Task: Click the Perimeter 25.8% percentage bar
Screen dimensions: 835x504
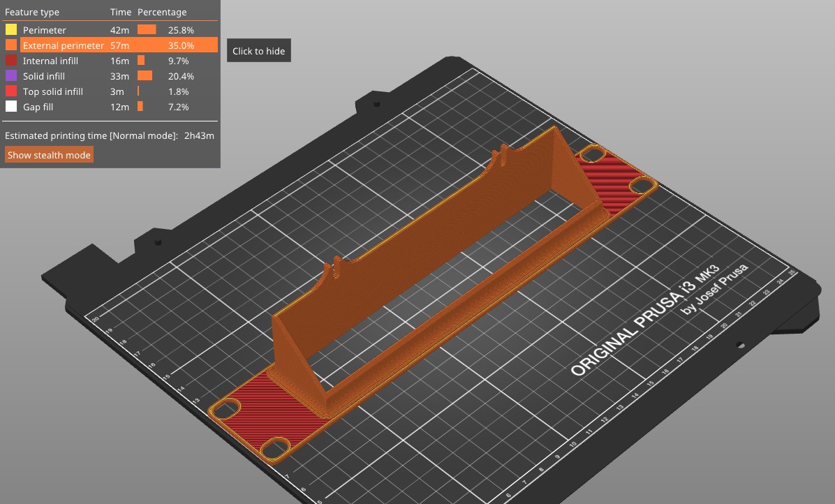Action: point(147,30)
